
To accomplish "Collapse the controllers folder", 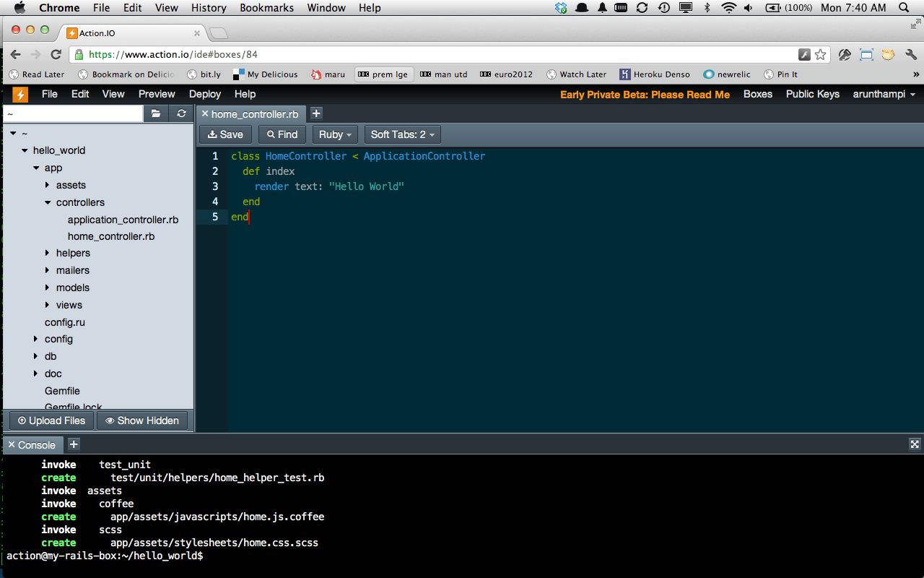I will coord(48,202).
